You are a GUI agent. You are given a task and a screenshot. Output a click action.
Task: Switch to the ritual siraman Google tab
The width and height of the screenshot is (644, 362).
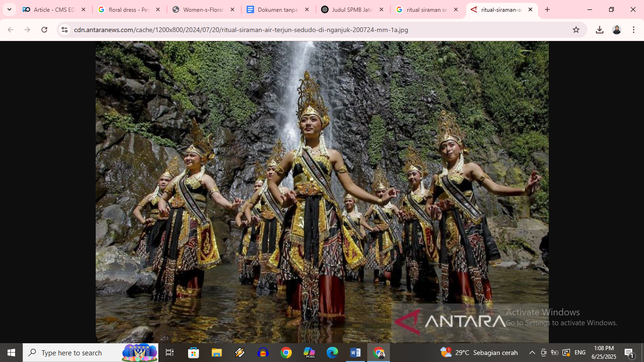click(426, 9)
